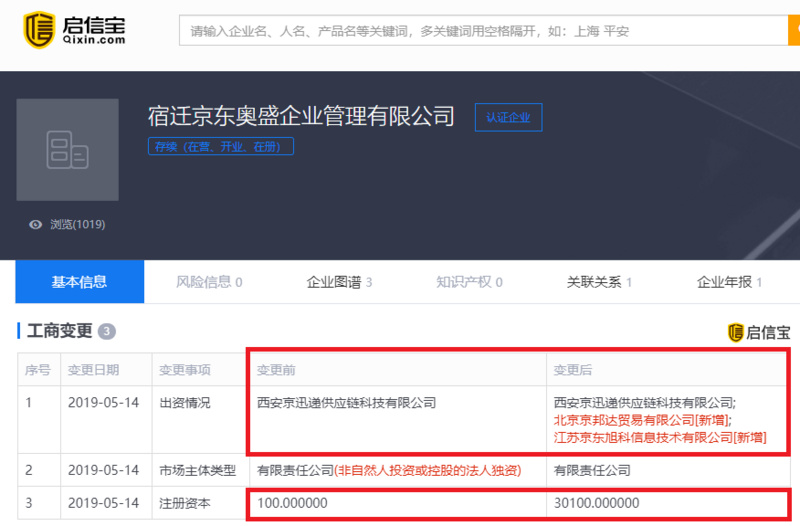Click the company title 宿迁京东奥盛企业管理有限公司
Image resolution: width=800 pixels, height=526 pixels.
click(301, 116)
